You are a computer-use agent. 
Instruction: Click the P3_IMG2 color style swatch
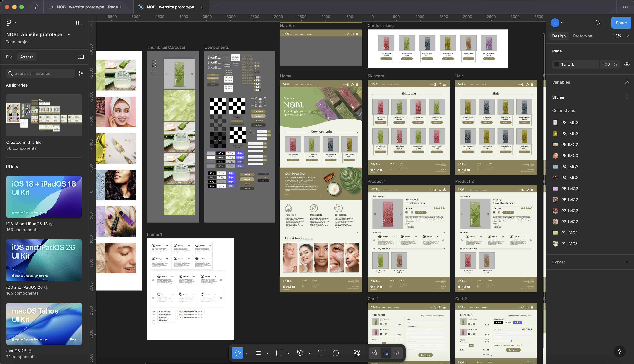(x=555, y=134)
